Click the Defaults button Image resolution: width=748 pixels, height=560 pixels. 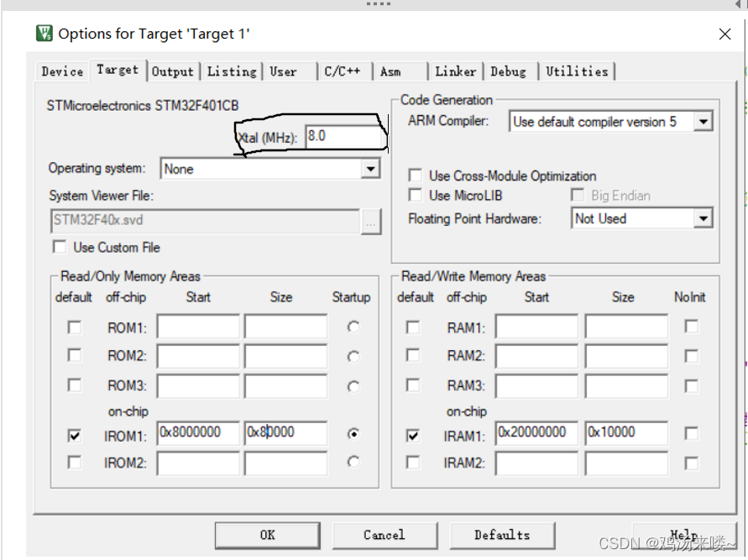[502, 535]
